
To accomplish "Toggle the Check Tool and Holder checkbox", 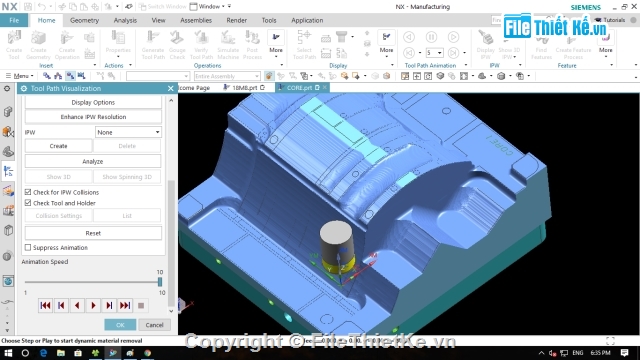I will pyautogui.click(x=28, y=202).
